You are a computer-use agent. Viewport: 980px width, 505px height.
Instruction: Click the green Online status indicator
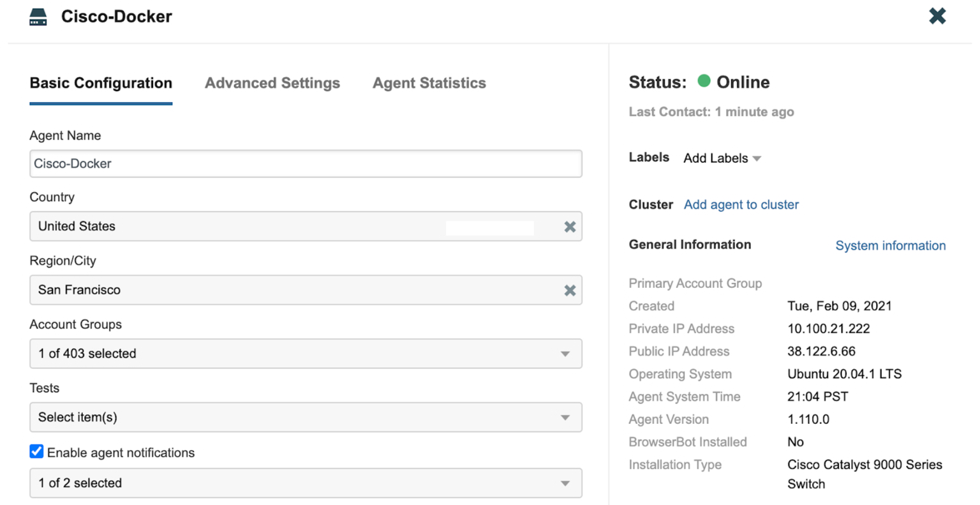(704, 81)
